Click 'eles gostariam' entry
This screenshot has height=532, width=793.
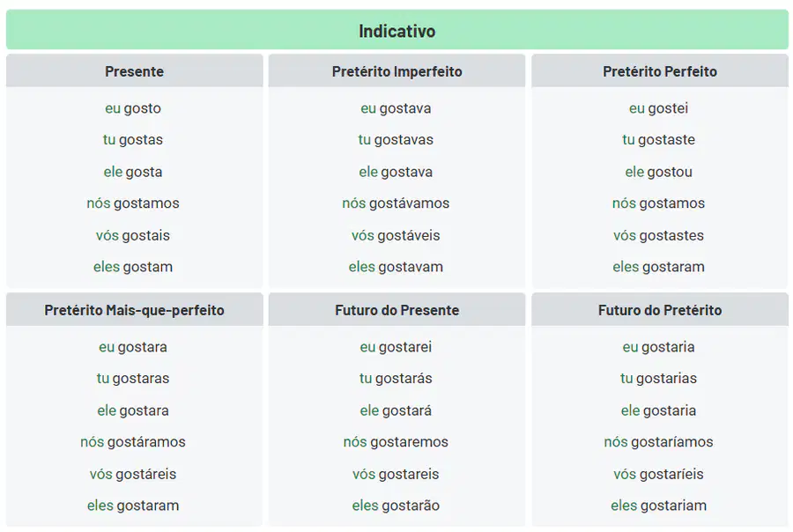point(658,506)
